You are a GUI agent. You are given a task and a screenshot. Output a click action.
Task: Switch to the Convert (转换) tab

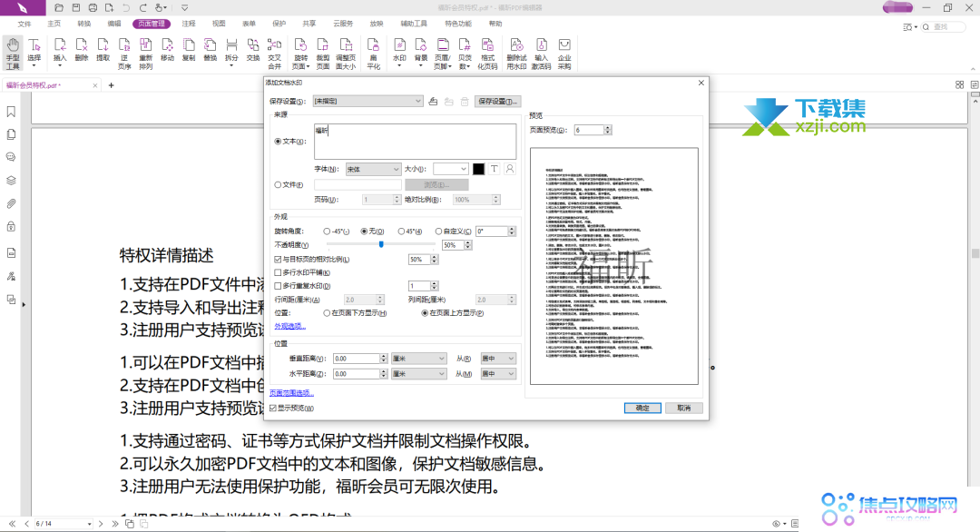(84, 24)
